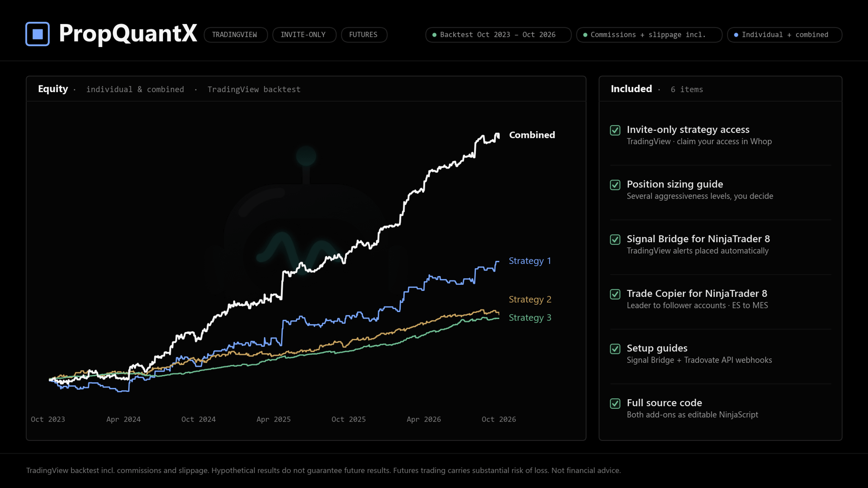
Task: Click 'Signal Bridge + Tradovate API webhooks' text
Action: coord(699,360)
